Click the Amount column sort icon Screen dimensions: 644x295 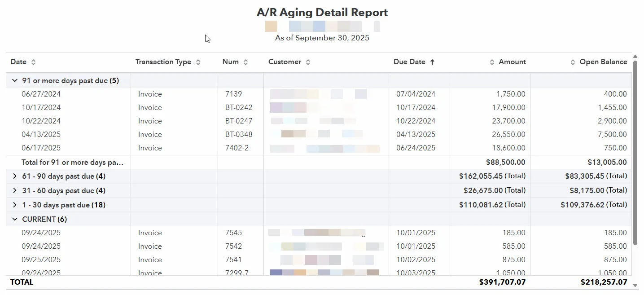pos(492,62)
